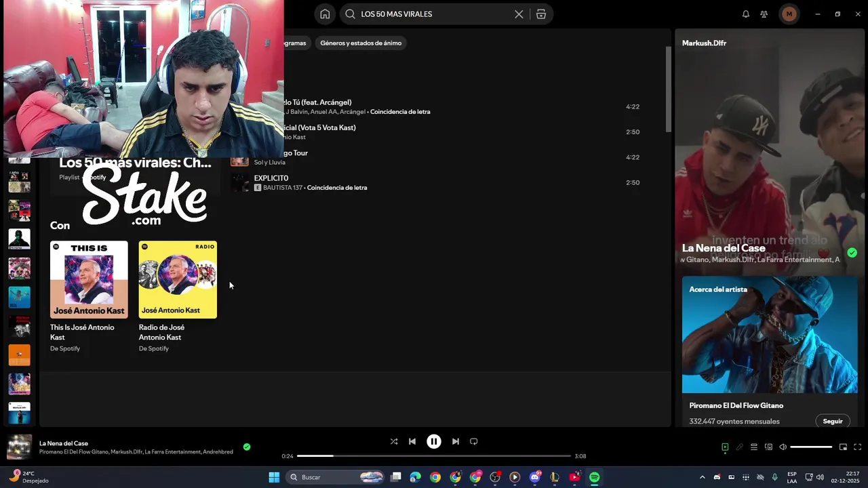
Task: Open Connect to a device
Action: click(768, 447)
